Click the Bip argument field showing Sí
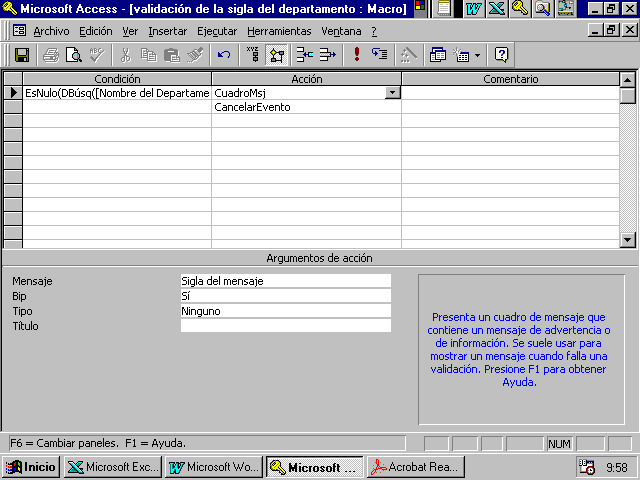This screenshot has height=480, width=640. [x=286, y=296]
